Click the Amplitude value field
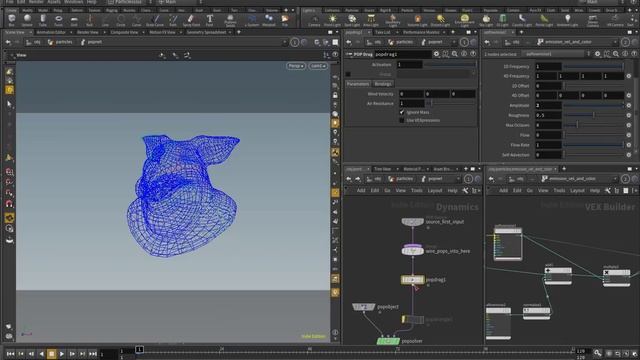This screenshot has height=360, width=640. 548,105
